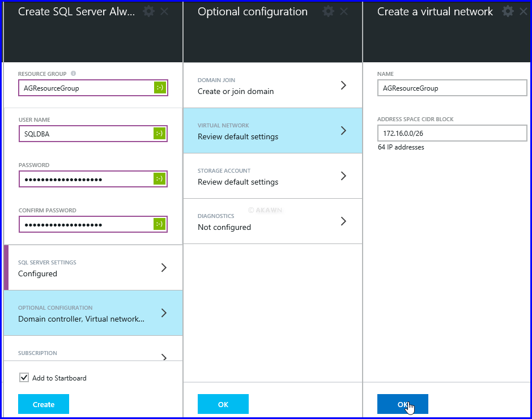
Task: Click the Password field
Action: (x=93, y=179)
